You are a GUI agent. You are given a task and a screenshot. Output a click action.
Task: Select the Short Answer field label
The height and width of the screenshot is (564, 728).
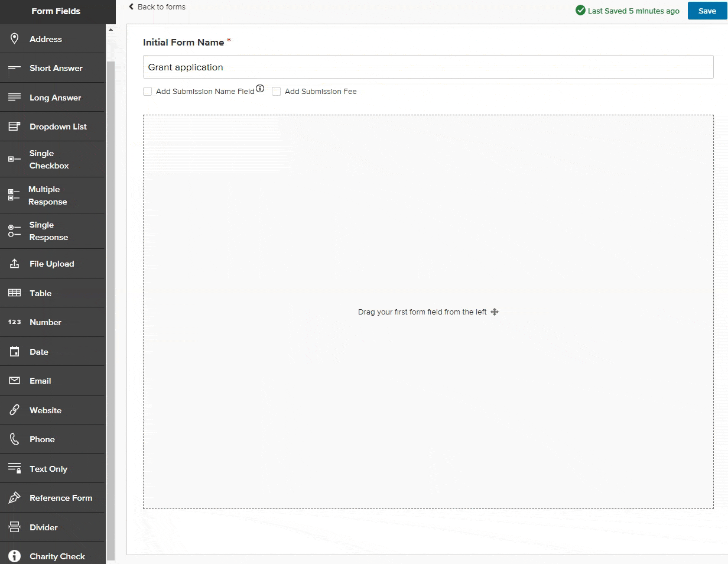pyautogui.click(x=56, y=68)
